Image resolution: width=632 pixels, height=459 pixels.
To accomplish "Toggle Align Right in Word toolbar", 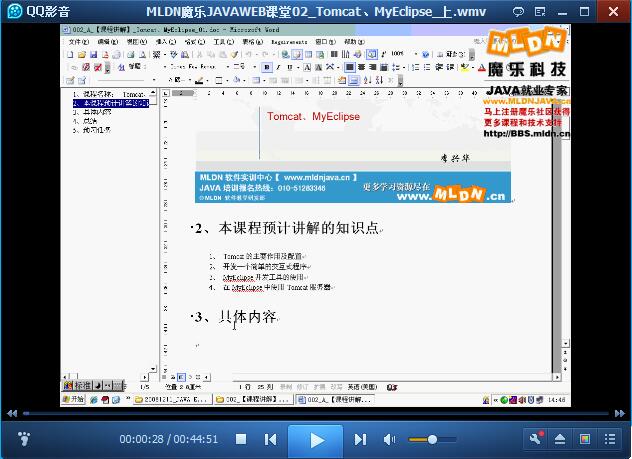I will pos(373,67).
